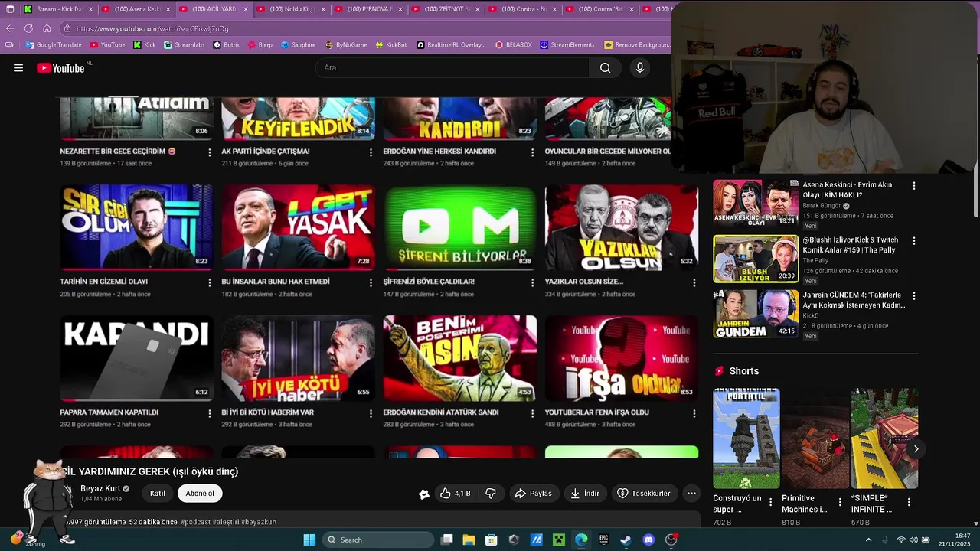This screenshot has height=551, width=980.
Task: Click the browser home icon
Action: click(x=47, y=28)
